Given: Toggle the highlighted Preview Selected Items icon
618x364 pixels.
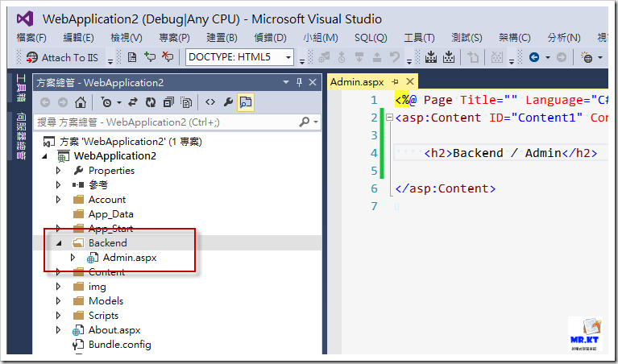Looking at the screenshot, I should pos(246,102).
